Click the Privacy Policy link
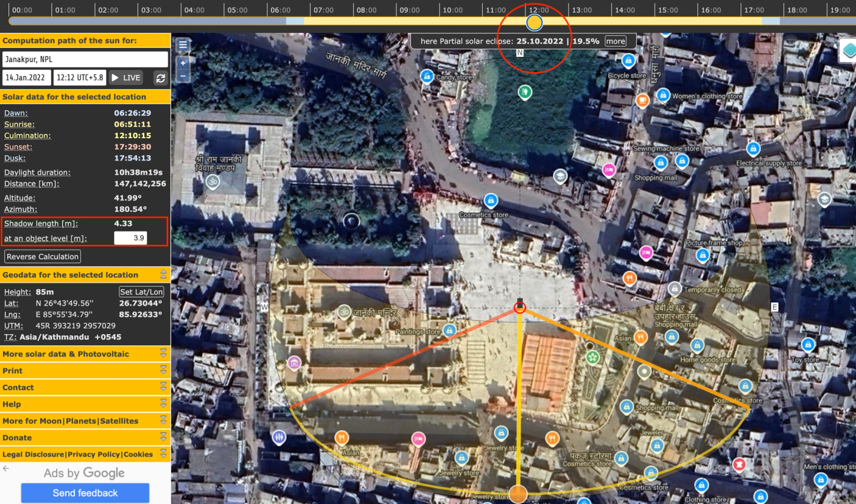 click(94, 455)
